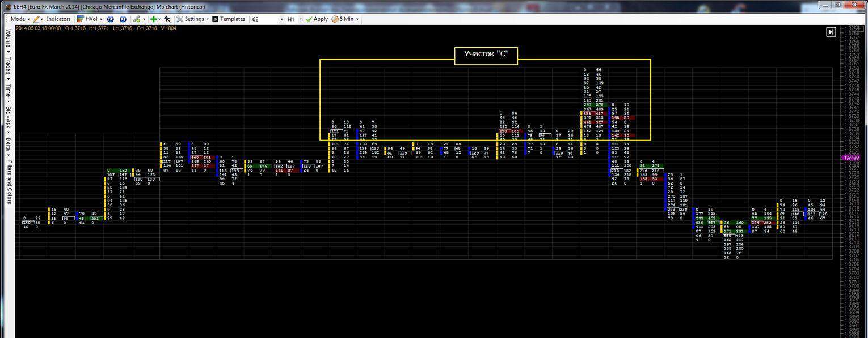
Task: Expand the HVol indicator dropdown
Action: (90, 19)
